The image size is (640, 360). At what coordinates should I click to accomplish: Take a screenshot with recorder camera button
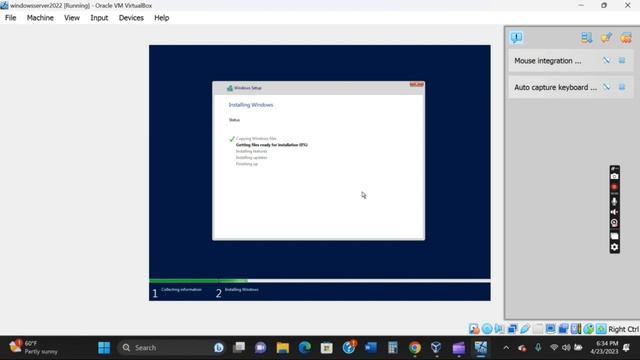tap(614, 176)
